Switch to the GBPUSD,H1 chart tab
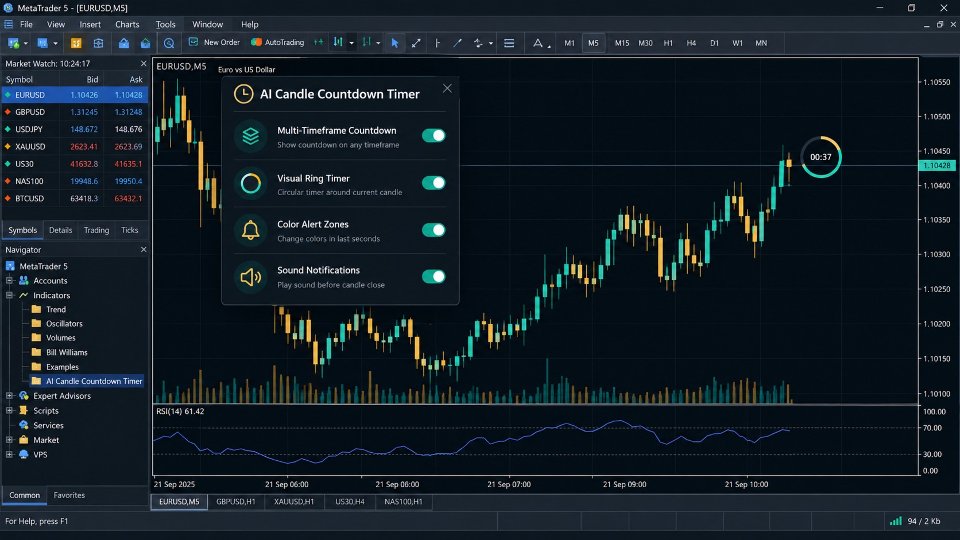 click(236, 501)
